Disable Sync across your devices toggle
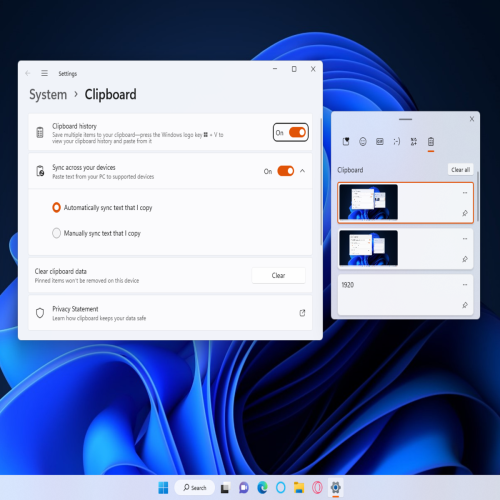Image resolution: width=500 pixels, height=500 pixels. [x=286, y=171]
